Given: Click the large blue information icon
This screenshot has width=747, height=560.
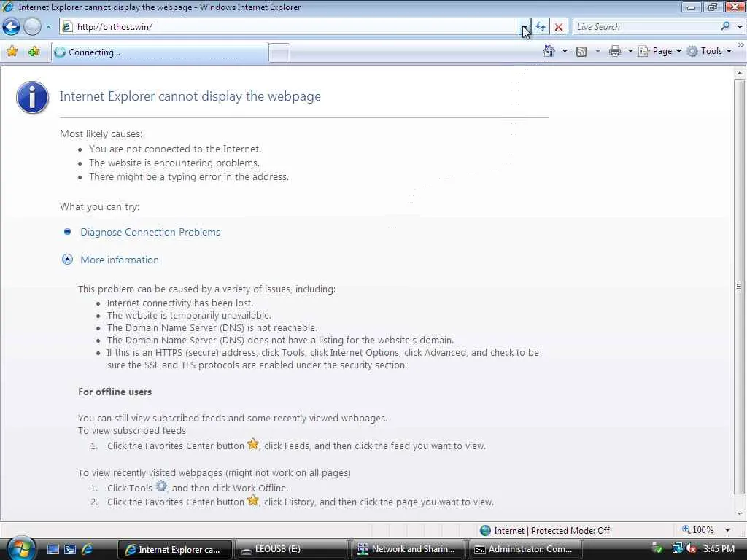Looking at the screenshot, I should tap(32, 97).
